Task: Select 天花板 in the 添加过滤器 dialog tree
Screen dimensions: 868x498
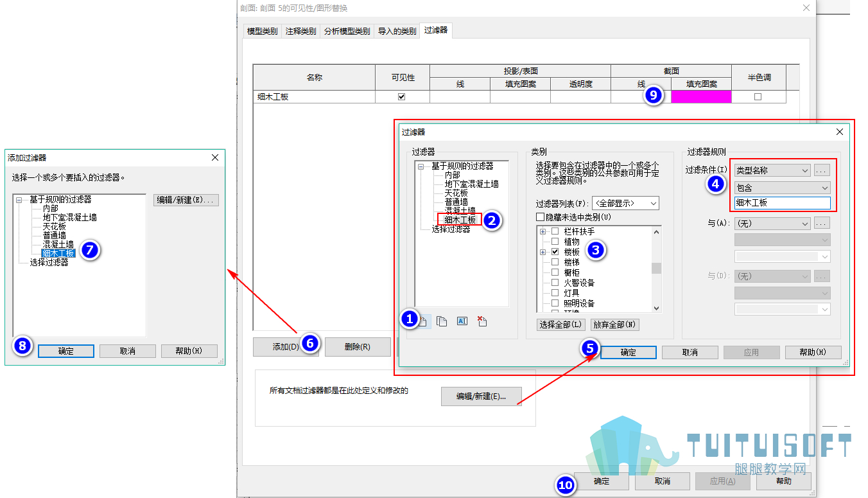Action: (55, 226)
